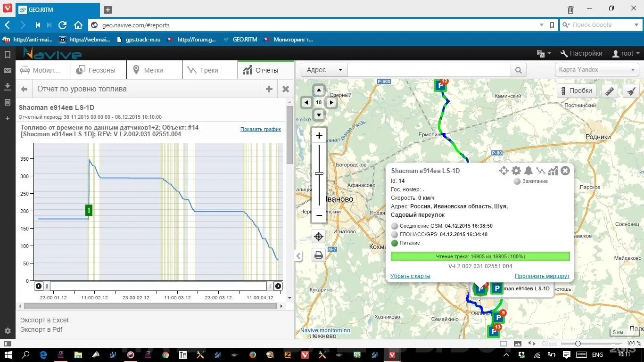Locate my position on the map
644x362 pixels.
[x=319, y=237]
